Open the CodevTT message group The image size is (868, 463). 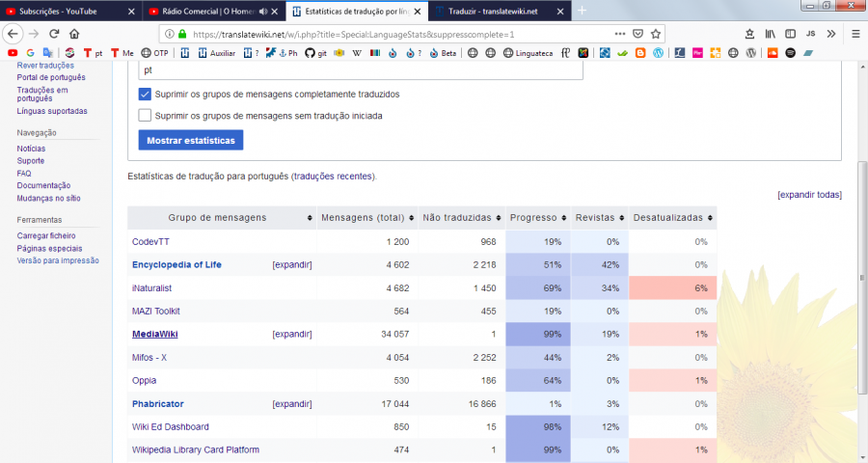click(x=150, y=241)
